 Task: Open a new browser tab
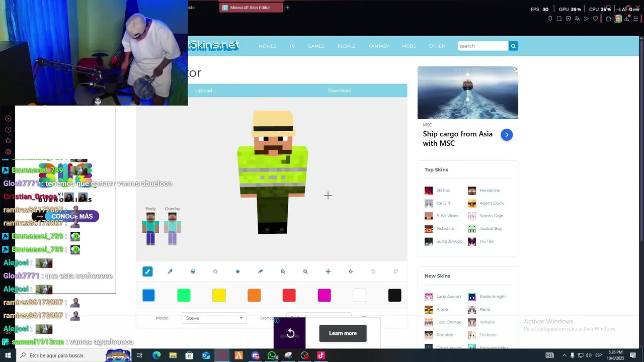tap(287, 8)
